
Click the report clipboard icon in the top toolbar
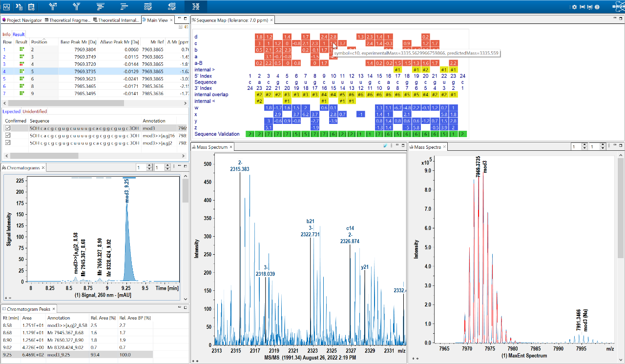[x=31, y=6]
